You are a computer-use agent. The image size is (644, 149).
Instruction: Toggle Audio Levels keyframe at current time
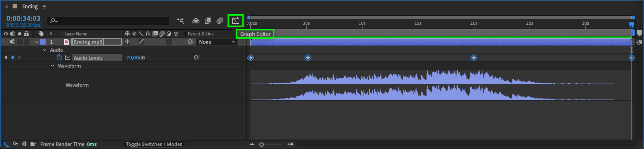(13, 57)
